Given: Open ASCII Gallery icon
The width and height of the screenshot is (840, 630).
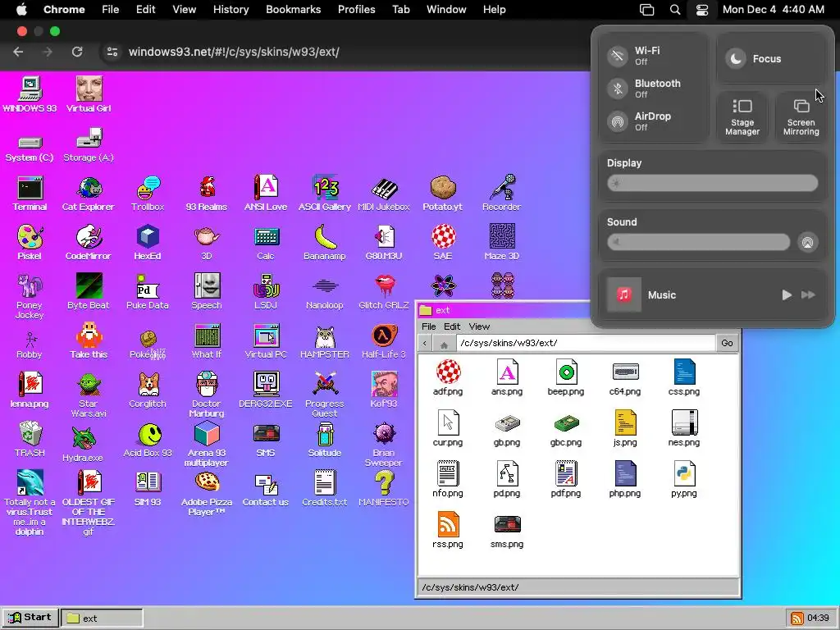Looking at the screenshot, I should point(325,194).
